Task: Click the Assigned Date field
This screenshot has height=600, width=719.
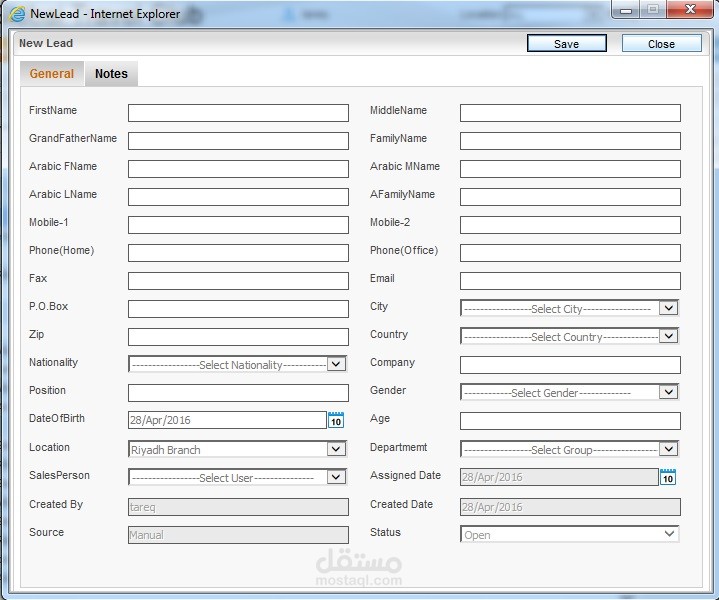Action: pos(559,477)
